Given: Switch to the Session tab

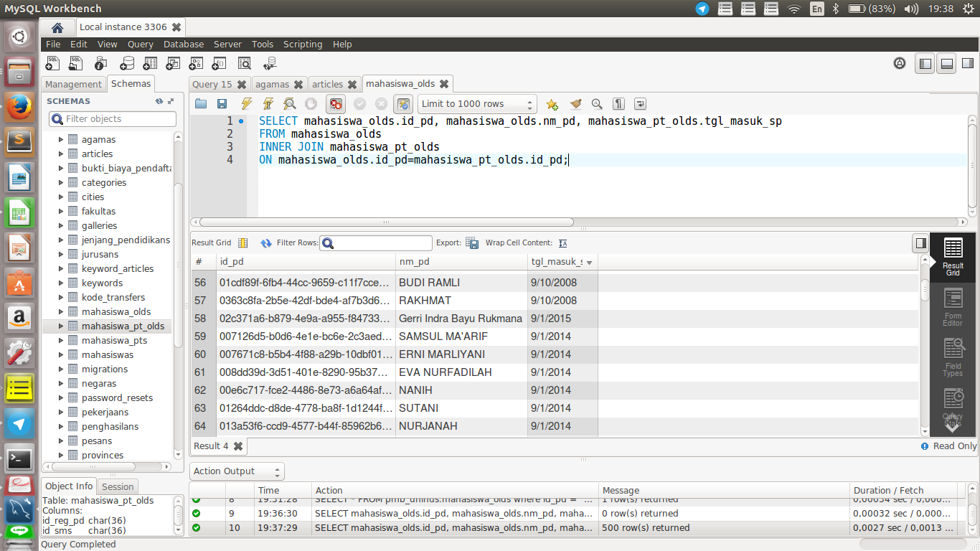Looking at the screenshot, I should pyautogui.click(x=118, y=486).
